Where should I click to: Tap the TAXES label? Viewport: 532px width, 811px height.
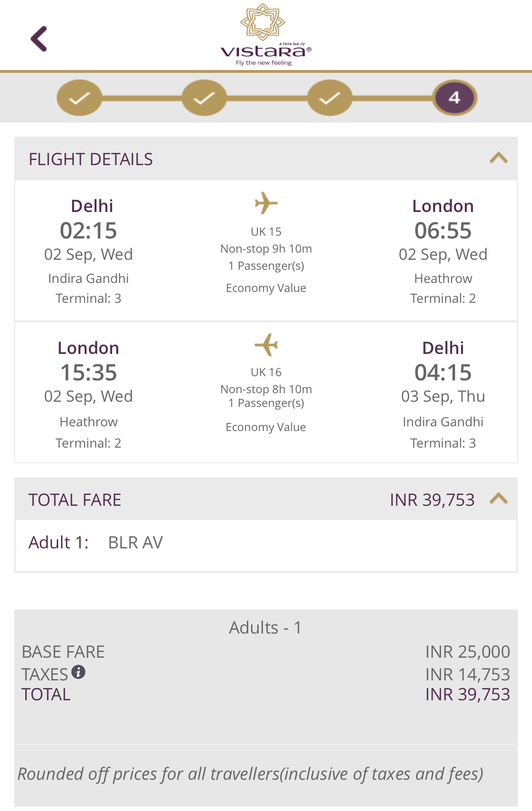click(45, 674)
